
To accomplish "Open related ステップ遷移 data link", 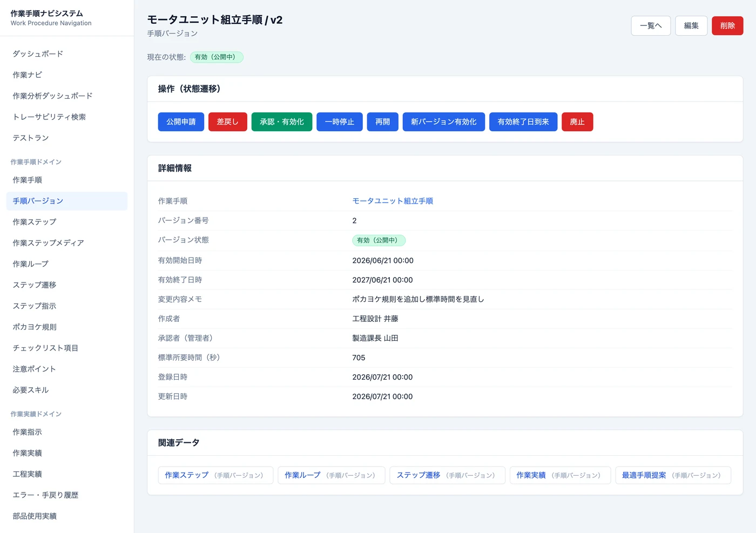I will 447,475.
